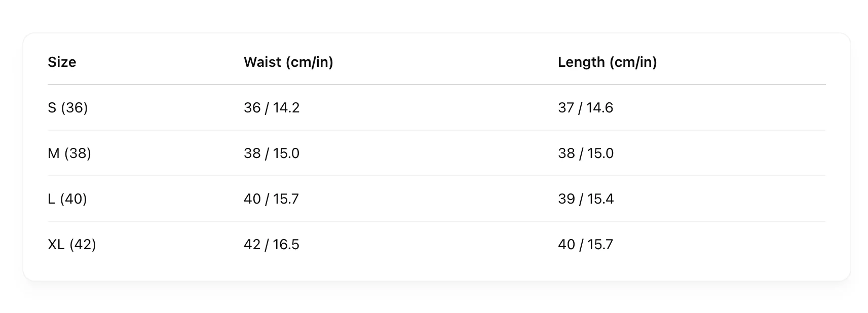Select the L (40) size cell
This screenshot has height=313, width=868.
67,199
